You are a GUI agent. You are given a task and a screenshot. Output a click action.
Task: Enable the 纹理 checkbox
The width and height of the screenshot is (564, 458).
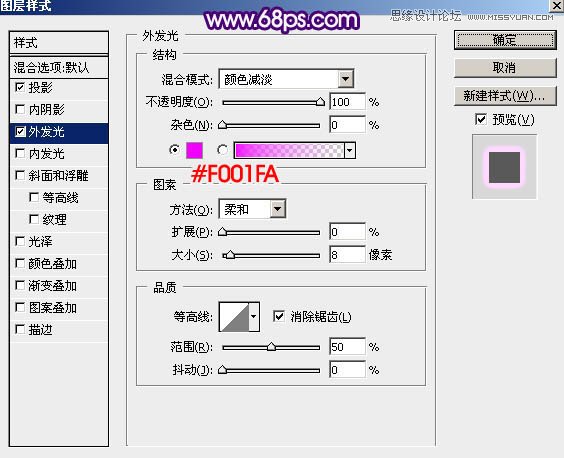click(x=34, y=219)
